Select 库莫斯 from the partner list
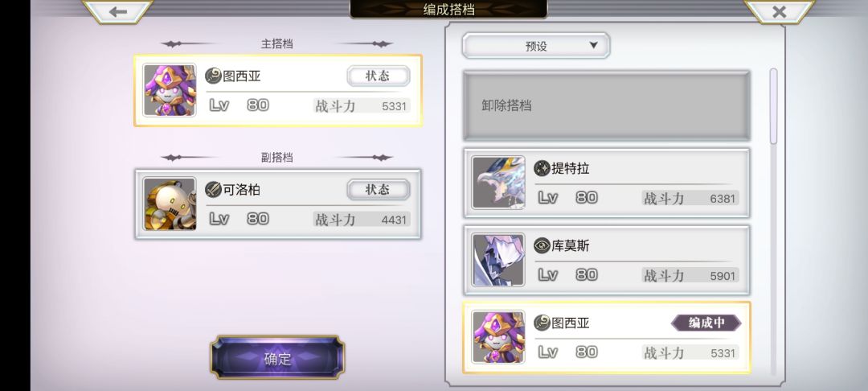 [607, 261]
